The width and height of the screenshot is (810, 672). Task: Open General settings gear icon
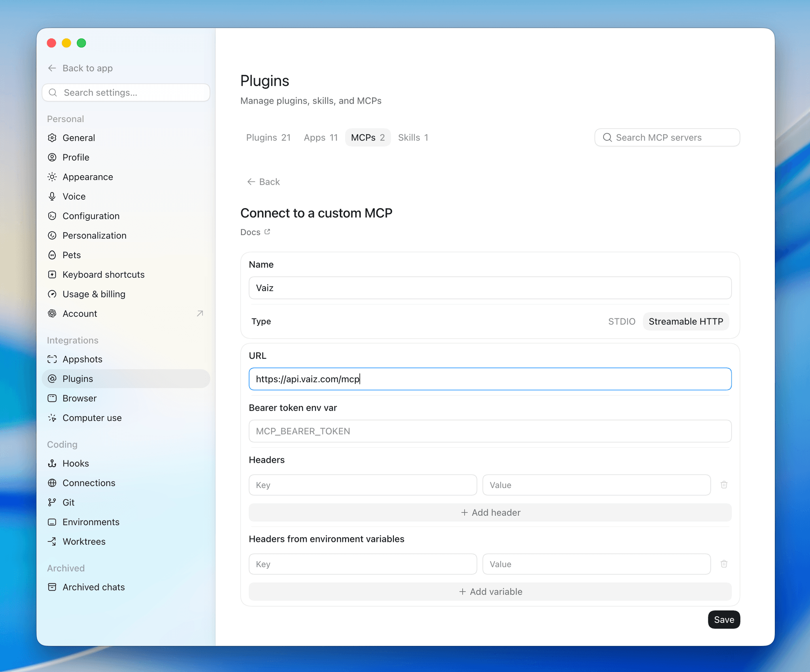[52, 138]
